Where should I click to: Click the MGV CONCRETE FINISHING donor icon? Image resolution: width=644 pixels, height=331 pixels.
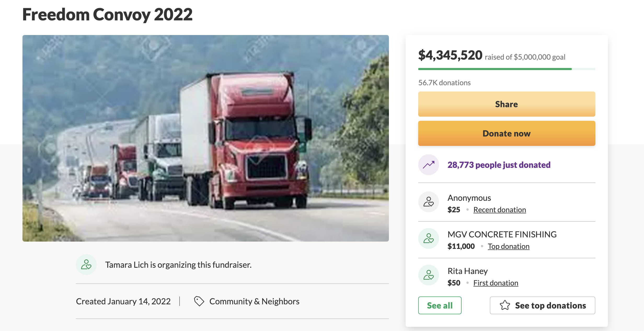click(429, 238)
